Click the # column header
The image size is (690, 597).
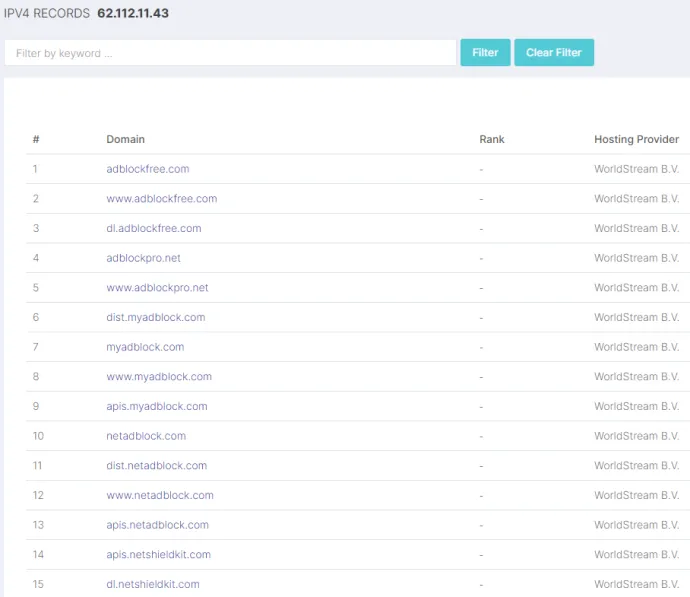[x=36, y=139]
